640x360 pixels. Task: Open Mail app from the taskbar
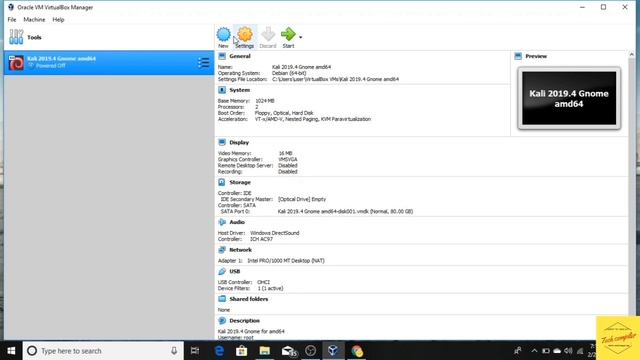[288, 351]
